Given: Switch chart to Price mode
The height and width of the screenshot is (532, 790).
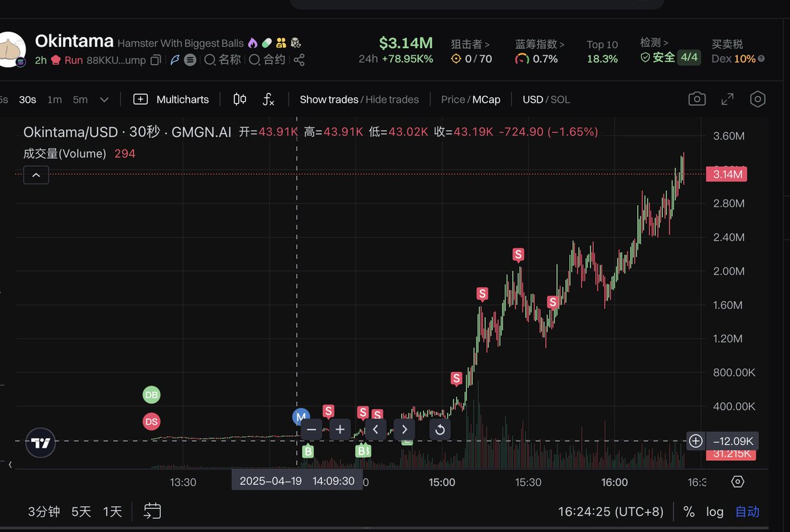Looking at the screenshot, I should [x=453, y=99].
